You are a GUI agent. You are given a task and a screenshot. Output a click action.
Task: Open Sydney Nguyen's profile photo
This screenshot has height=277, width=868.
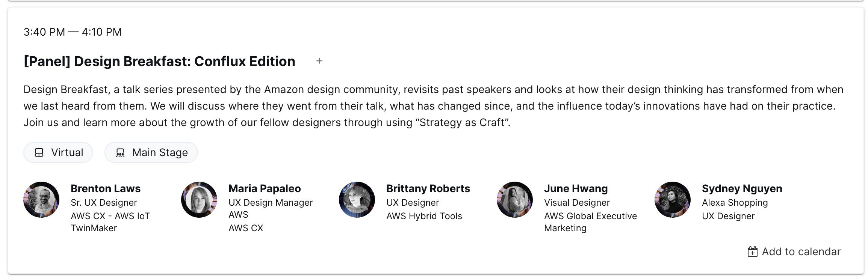pos(673,200)
